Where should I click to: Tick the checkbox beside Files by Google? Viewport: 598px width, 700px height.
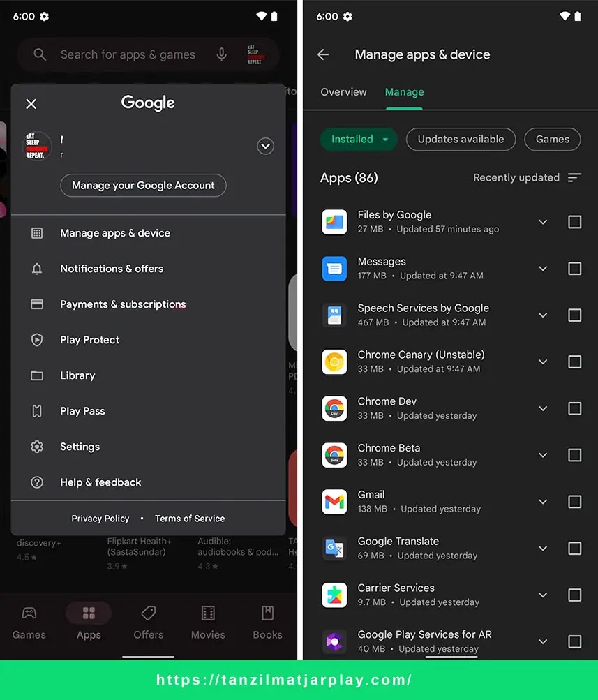click(x=575, y=222)
